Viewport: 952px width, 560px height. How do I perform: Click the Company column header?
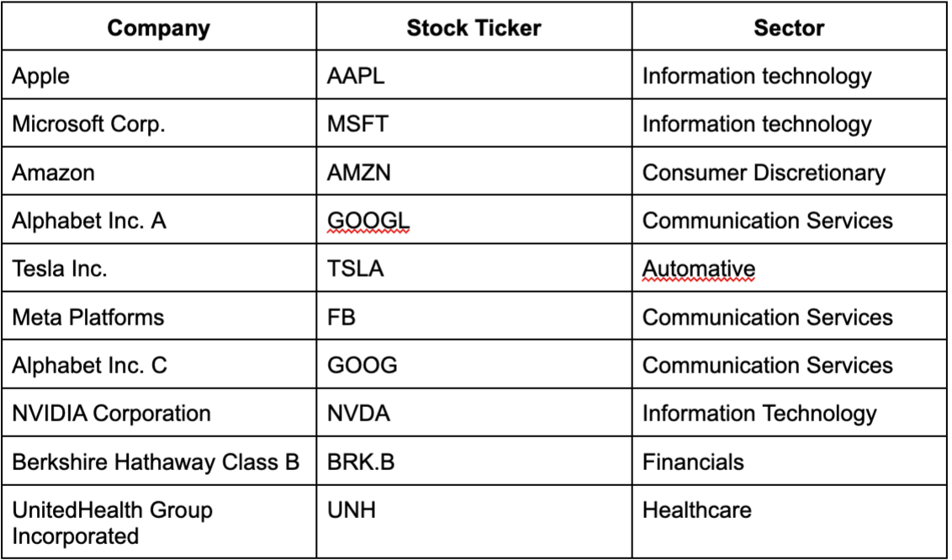pos(158,27)
